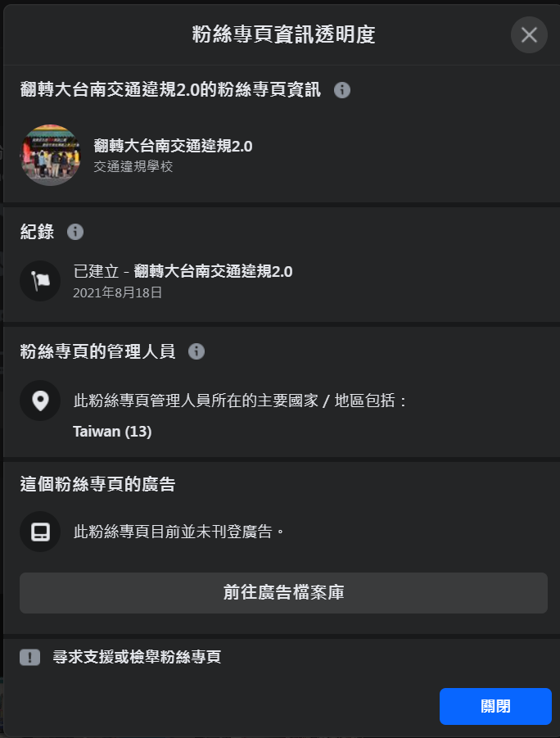Click the ads monitor icon
560x738 pixels.
point(40,532)
